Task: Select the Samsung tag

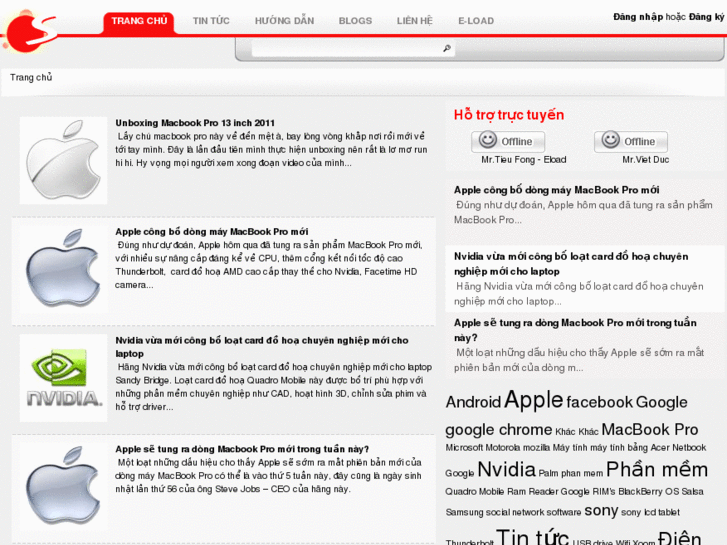Action: [464, 513]
